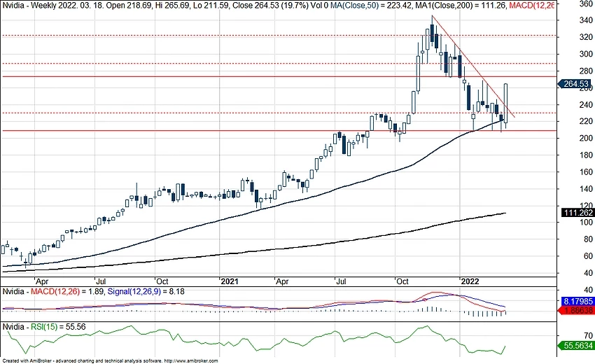Click the Nvidia - RSI(15) = 55.56 label
595x364 pixels.
coord(44,327)
